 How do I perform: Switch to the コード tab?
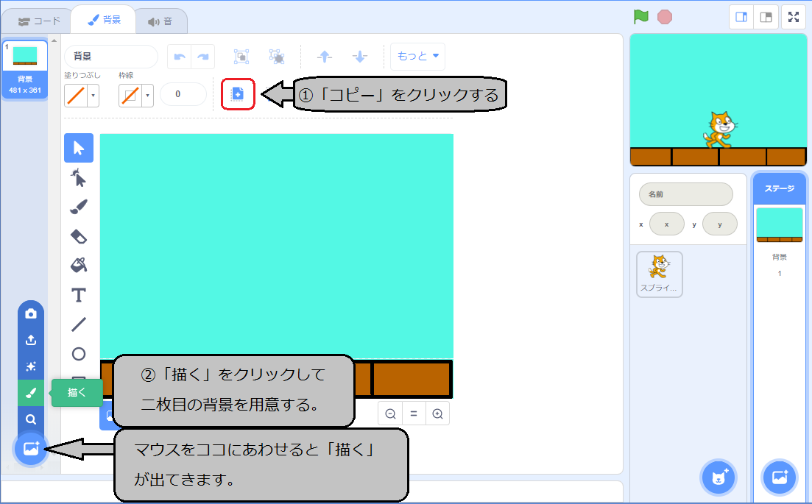click(38, 21)
